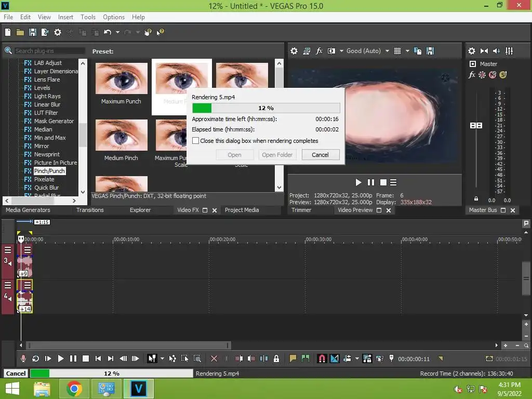Image resolution: width=532 pixels, height=399 pixels.
Task: Click the Delete X icon in edit toolbar
Action: (x=214, y=358)
